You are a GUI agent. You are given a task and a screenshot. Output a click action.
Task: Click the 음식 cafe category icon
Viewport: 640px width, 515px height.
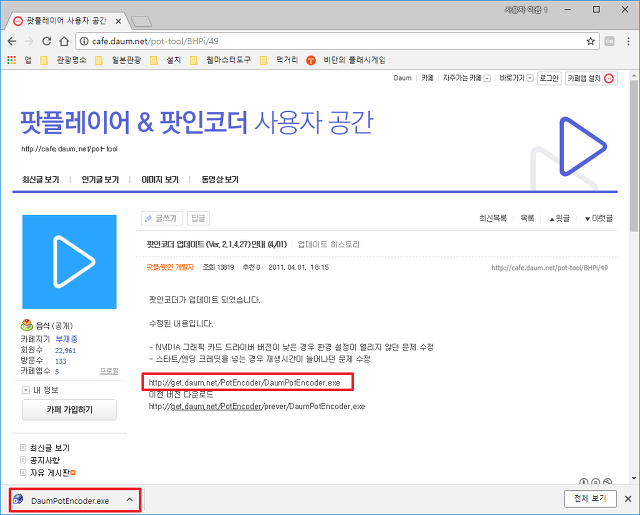click(x=27, y=325)
